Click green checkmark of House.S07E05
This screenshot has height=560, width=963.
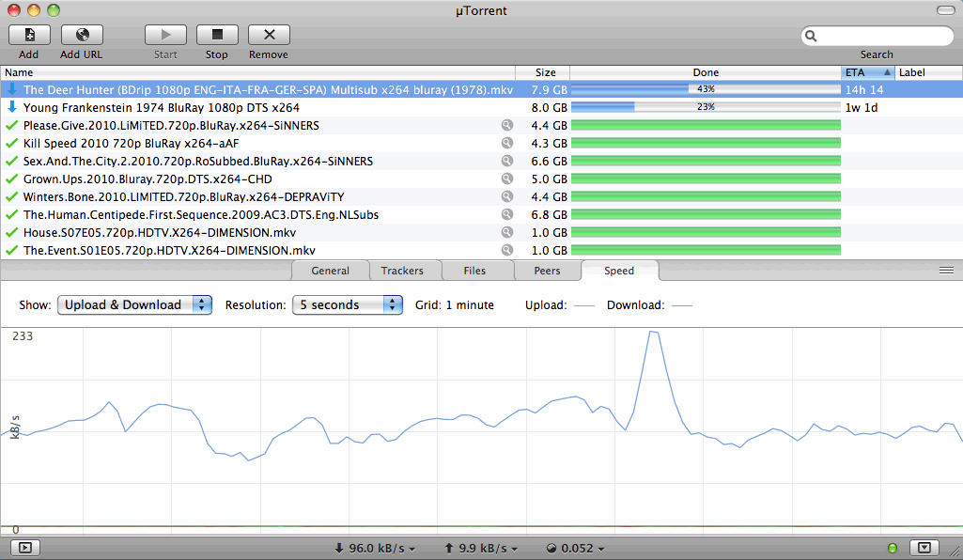[x=11, y=232]
